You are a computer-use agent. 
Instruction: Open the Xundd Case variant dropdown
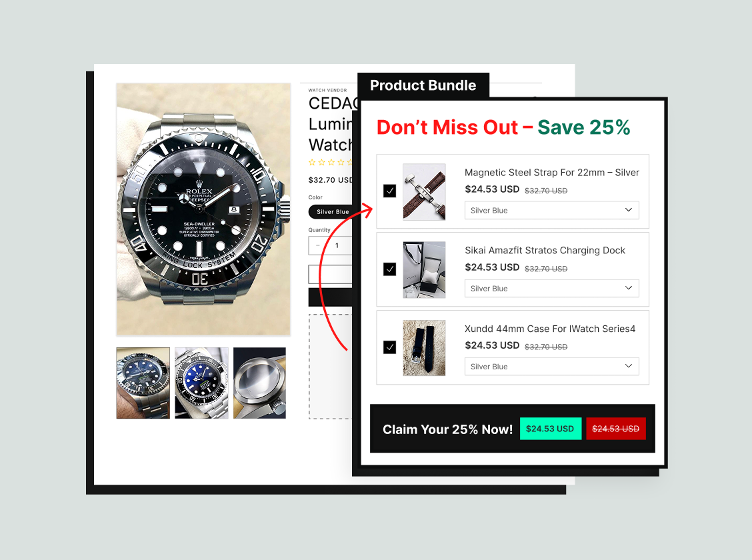click(x=551, y=366)
